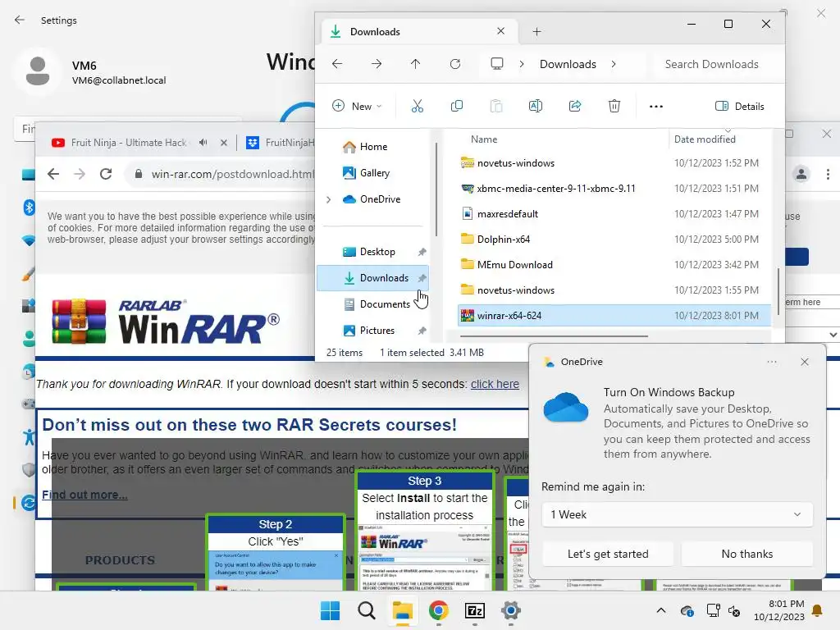Select the Dolphin-x64 folder
Screen dimensions: 840x630
(x=614, y=240)
